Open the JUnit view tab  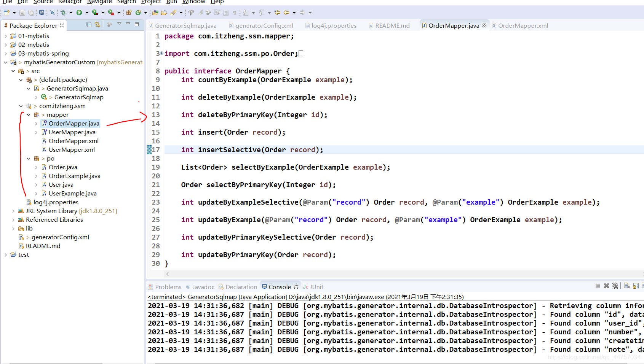[x=313, y=287]
